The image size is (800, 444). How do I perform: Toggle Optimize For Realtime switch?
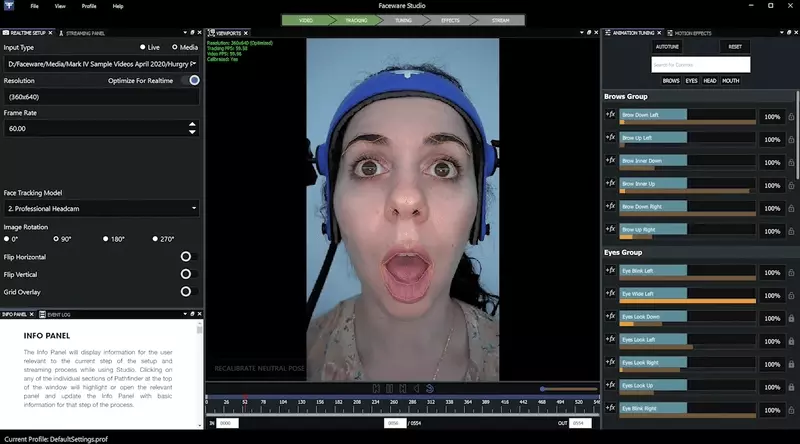coord(191,81)
